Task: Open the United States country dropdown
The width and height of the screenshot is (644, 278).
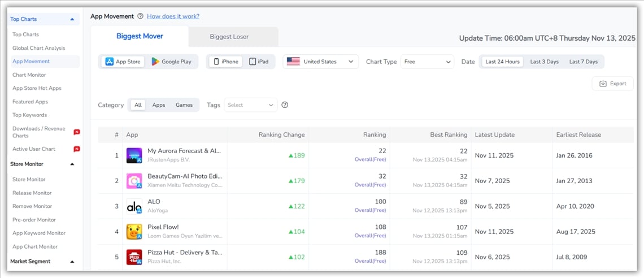Action: coord(320,62)
